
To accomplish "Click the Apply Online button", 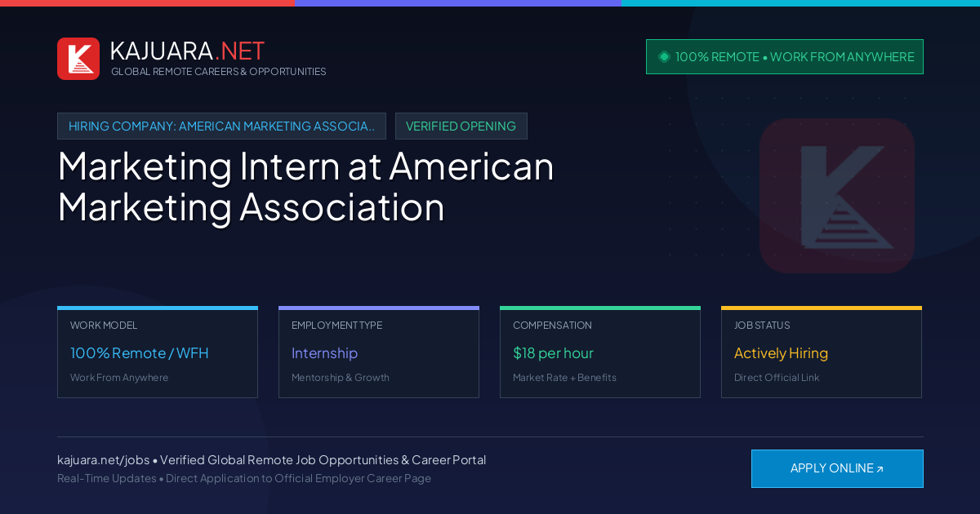I will (837, 468).
